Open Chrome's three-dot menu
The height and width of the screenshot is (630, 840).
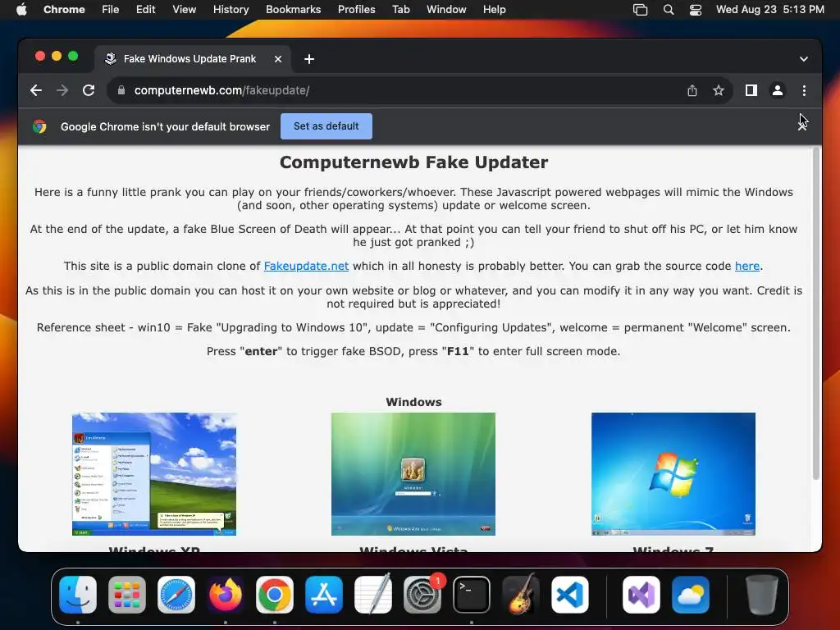point(804,90)
